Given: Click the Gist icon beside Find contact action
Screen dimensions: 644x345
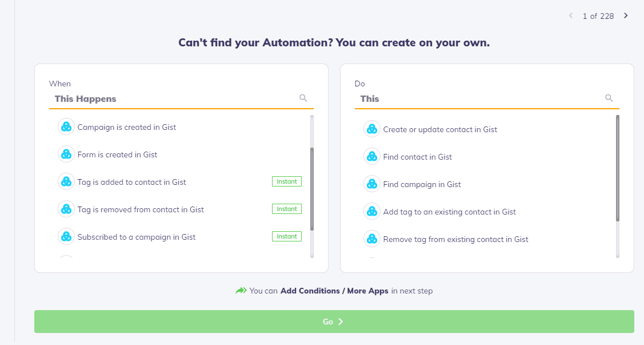Looking at the screenshot, I should tap(372, 156).
